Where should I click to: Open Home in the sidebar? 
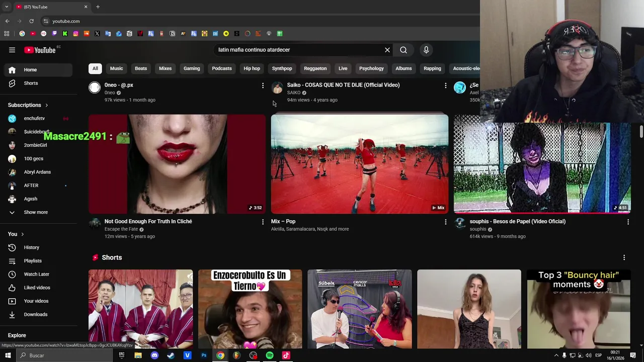[x=38, y=70]
